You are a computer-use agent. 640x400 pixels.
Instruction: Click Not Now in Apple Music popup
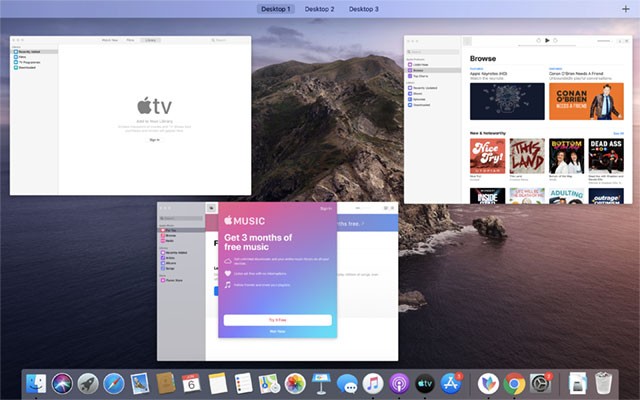click(278, 331)
